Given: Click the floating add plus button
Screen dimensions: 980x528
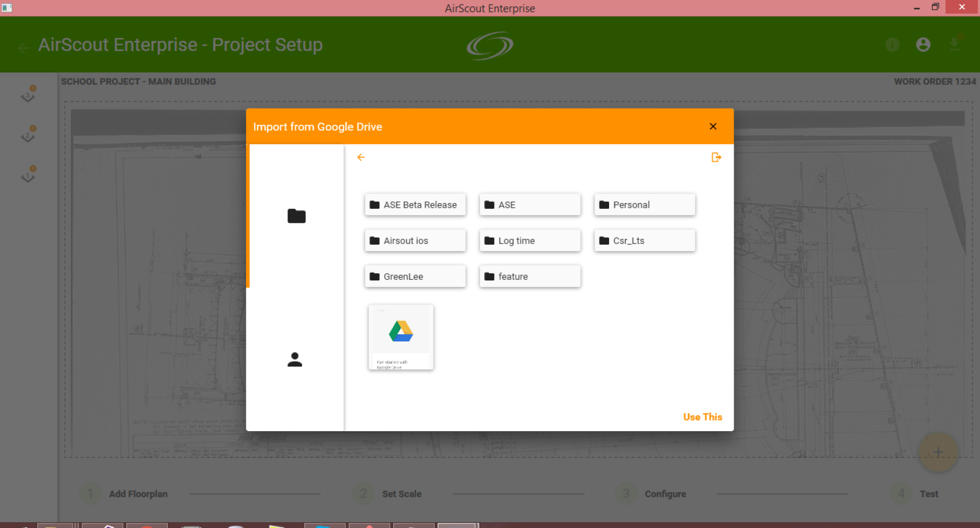Looking at the screenshot, I should 938,452.
